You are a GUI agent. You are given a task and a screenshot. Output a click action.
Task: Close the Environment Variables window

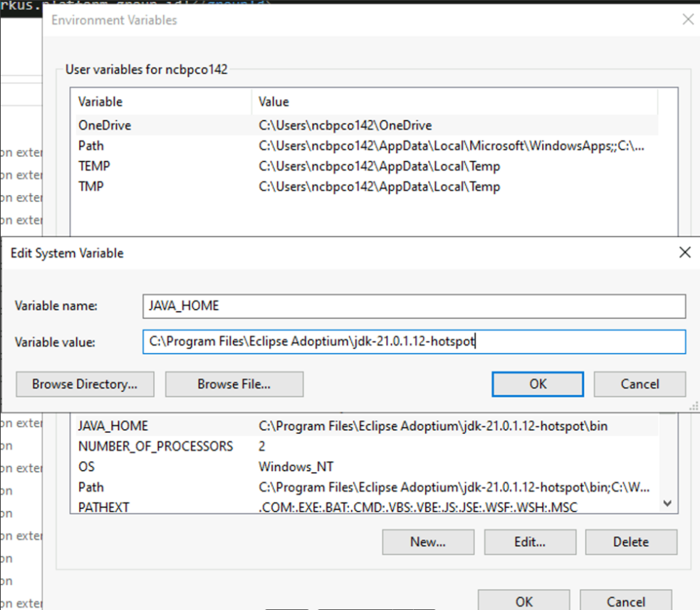tap(687, 19)
